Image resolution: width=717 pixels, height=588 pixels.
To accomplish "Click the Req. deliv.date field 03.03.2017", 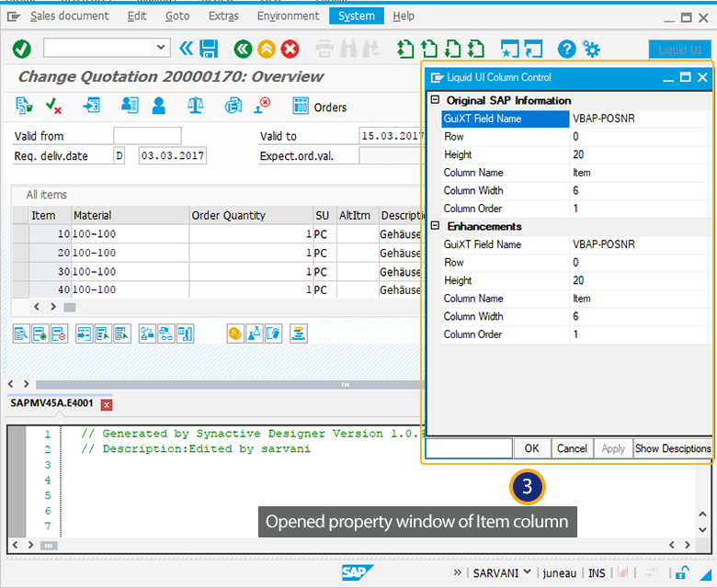I will point(173,155).
